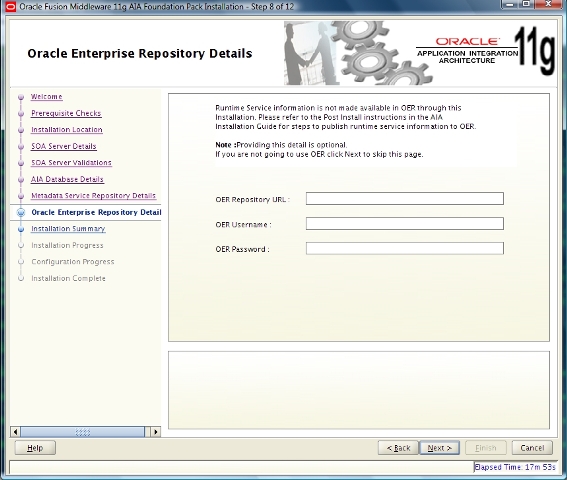Go to Installation Location step
Image resolution: width=567 pixels, height=480 pixels.
click(x=67, y=129)
